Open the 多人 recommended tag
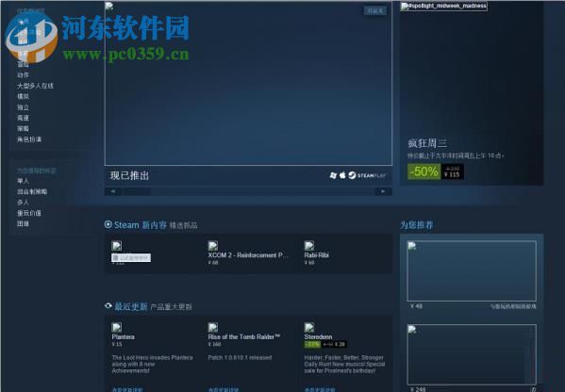 tap(23, 203)
